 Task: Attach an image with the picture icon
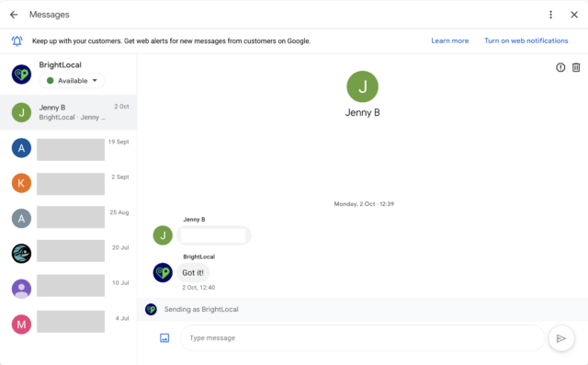(164, 338)
